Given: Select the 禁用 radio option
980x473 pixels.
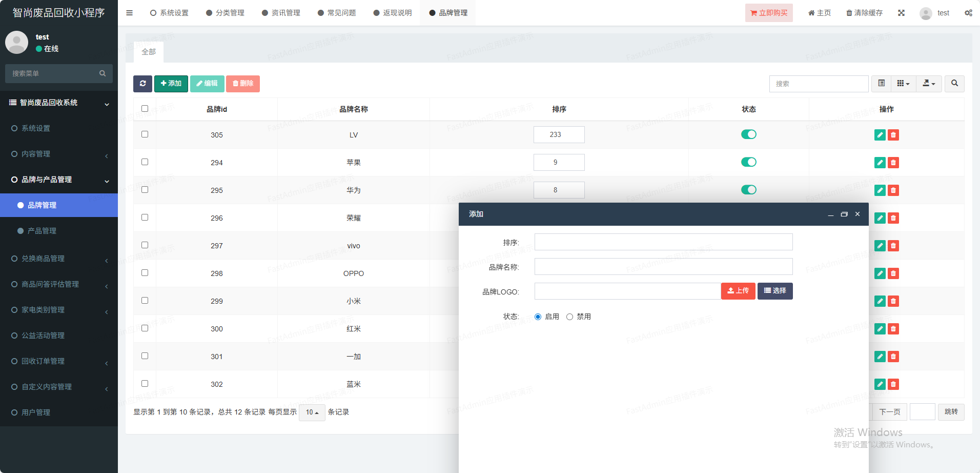Looking at the screenshot, I should pyautogui.click(x=569, y=317).
